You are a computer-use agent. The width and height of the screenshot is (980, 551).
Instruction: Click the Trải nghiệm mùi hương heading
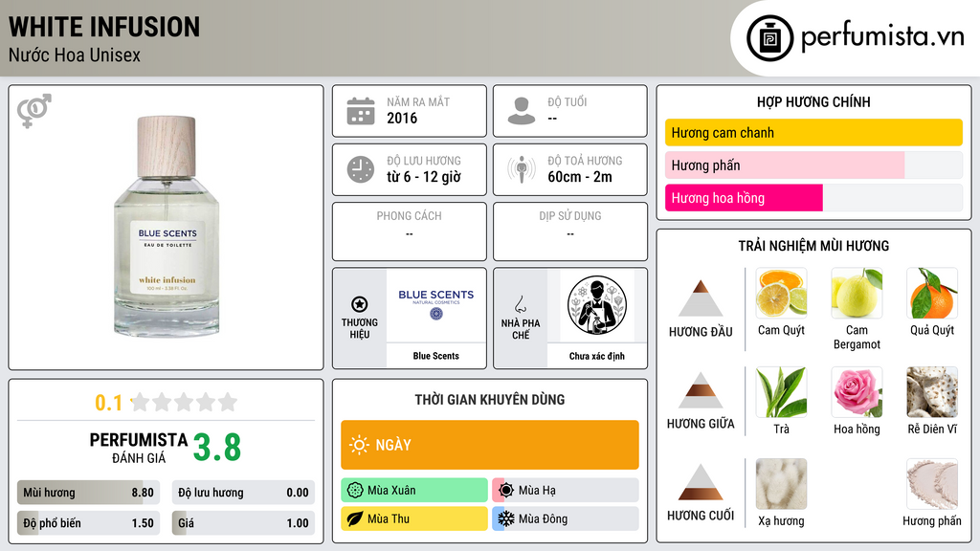pos(813,246)
